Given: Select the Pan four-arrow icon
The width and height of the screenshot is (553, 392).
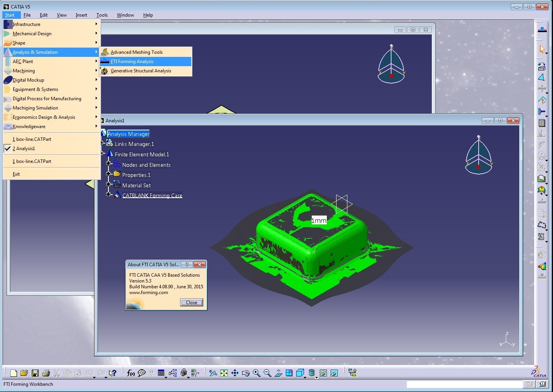Looking at the screenshot, I should (x=235, y=373).
